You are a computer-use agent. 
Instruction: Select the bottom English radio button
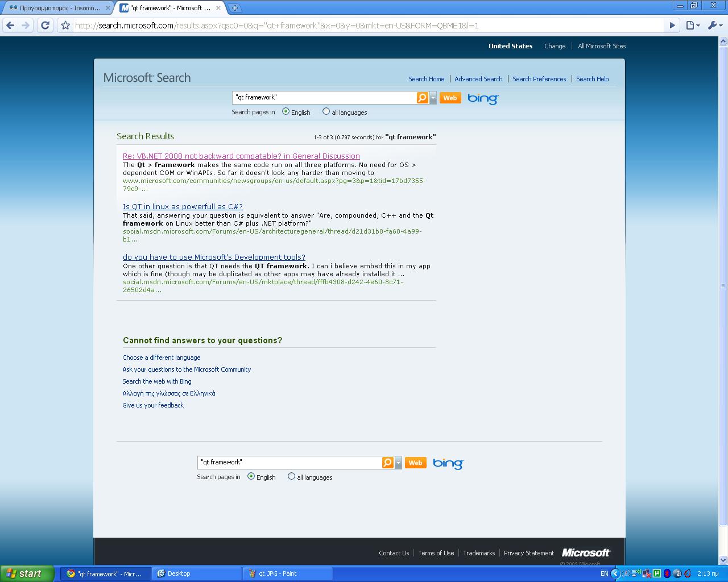251,476
